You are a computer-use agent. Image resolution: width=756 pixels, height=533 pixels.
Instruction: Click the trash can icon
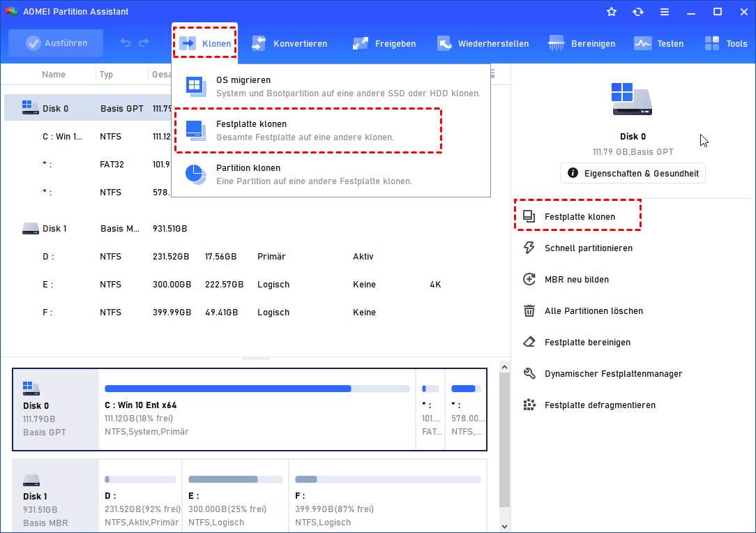(529, 310)
